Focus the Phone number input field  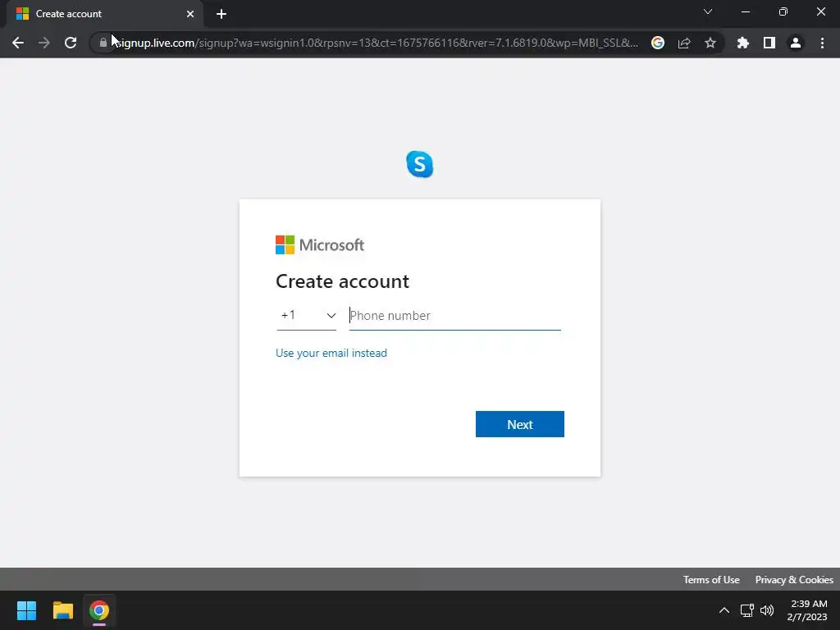click(x=454, y=316)
